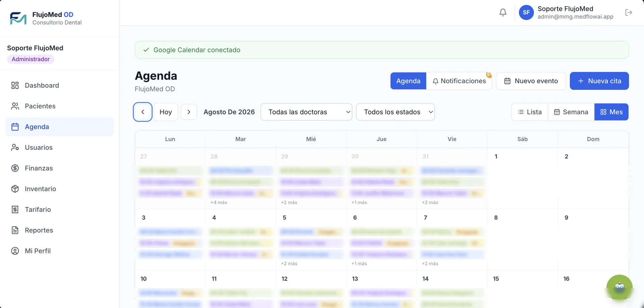This screenshot has height=308, width=644.
Task: Click the Google Calendar conectado banner
Action: click(x=382, y=50)
